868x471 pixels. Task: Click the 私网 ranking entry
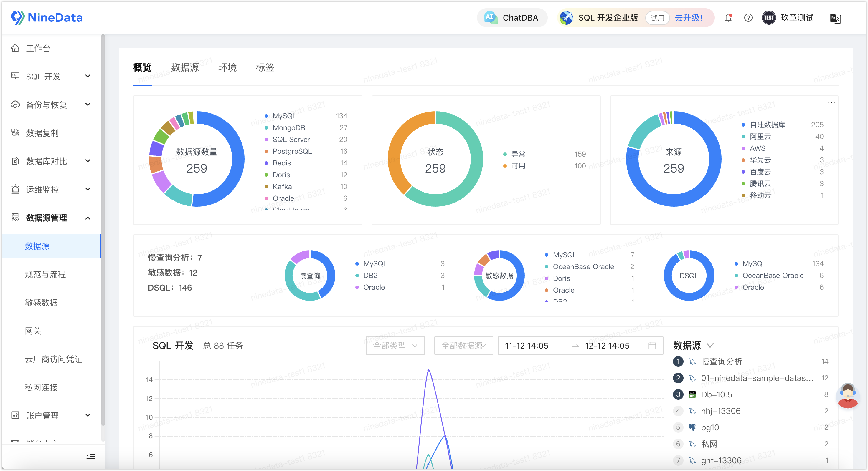750,444
